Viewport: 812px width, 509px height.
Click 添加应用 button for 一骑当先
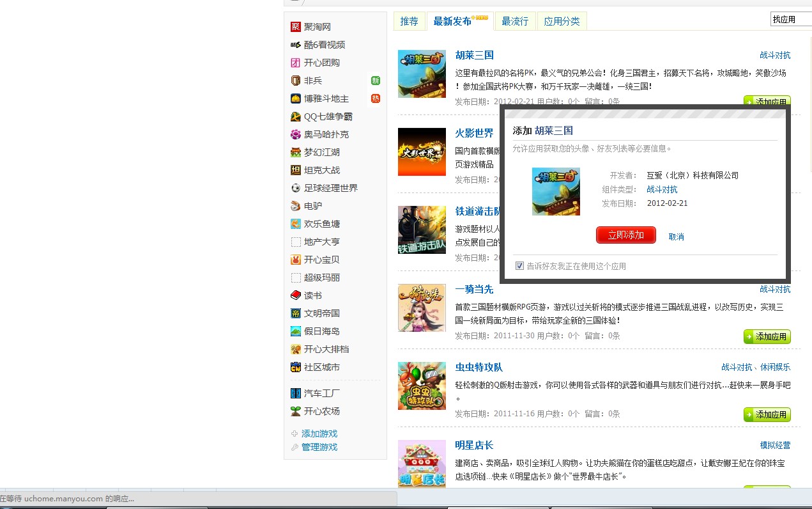coord(767,336)
